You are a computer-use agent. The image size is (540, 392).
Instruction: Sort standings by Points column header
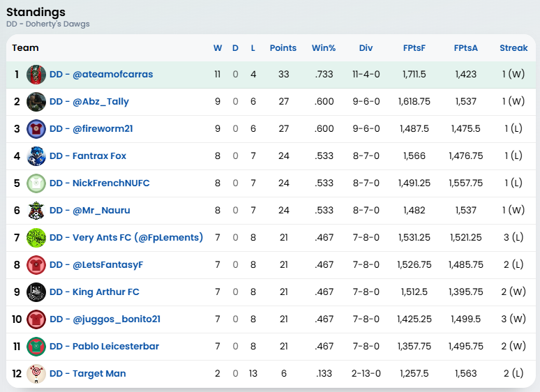[x=283, y=48]
